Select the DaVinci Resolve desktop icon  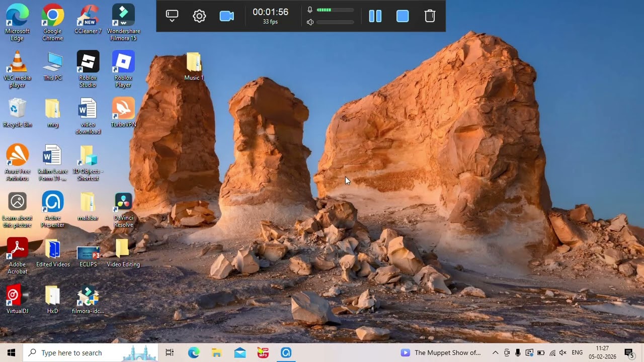pos(123,210)
